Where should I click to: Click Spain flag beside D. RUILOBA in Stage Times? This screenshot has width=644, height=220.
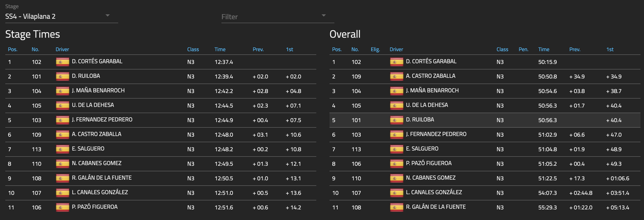click(x=62, y=76)
